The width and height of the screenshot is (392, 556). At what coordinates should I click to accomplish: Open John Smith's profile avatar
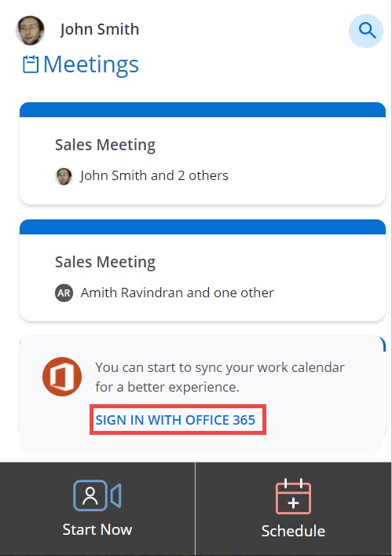(x=30, y=31)
